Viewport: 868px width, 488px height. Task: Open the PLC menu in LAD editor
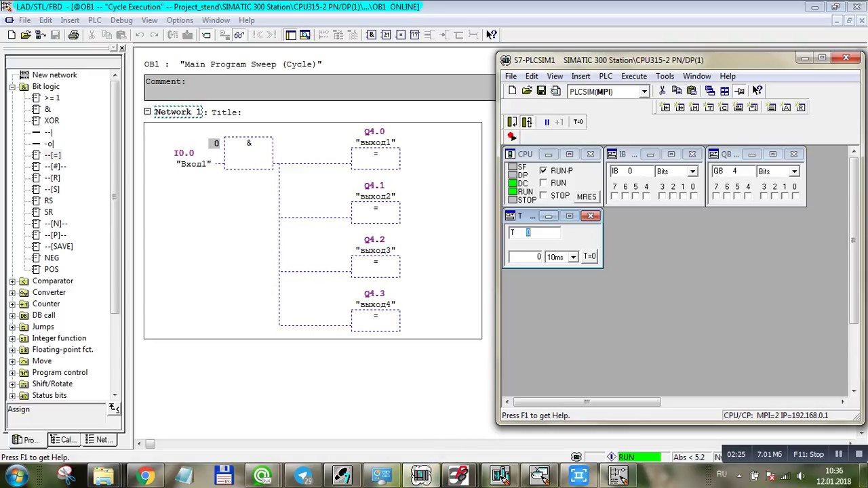point(94,20)
